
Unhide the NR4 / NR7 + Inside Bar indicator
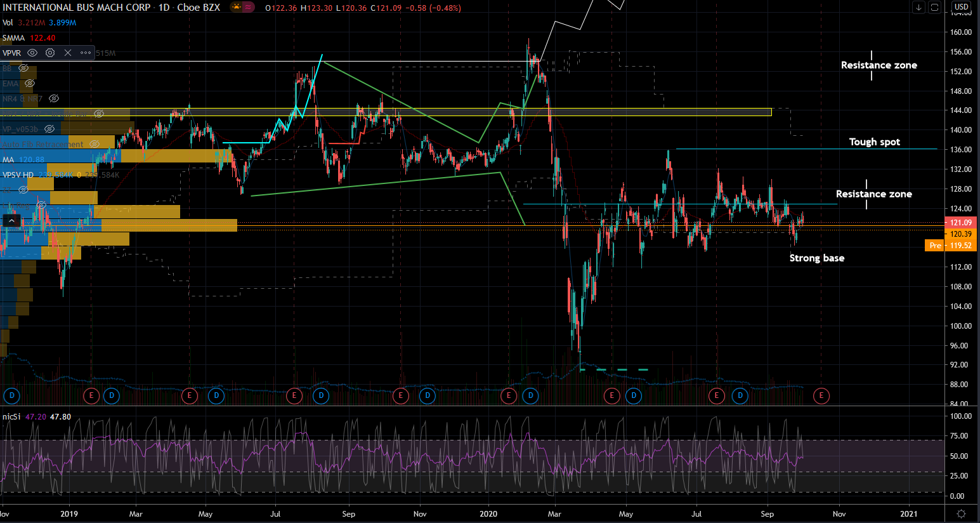point(99,114)
